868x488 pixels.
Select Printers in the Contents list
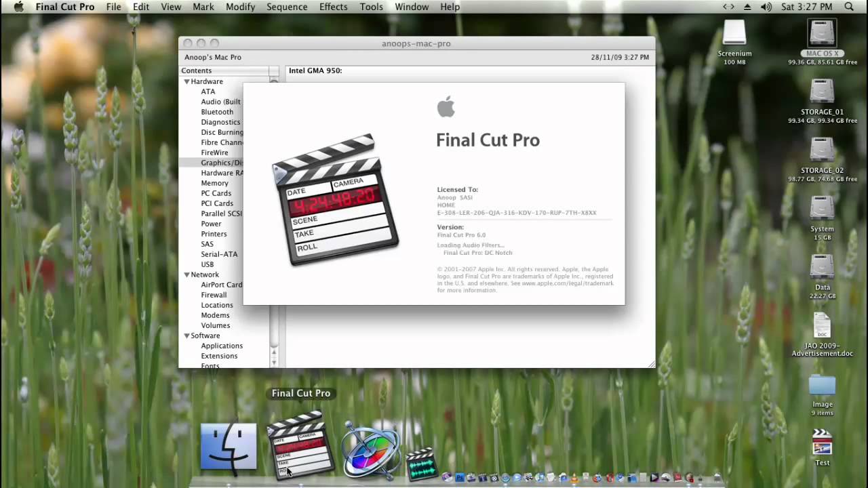click(214, 234)
